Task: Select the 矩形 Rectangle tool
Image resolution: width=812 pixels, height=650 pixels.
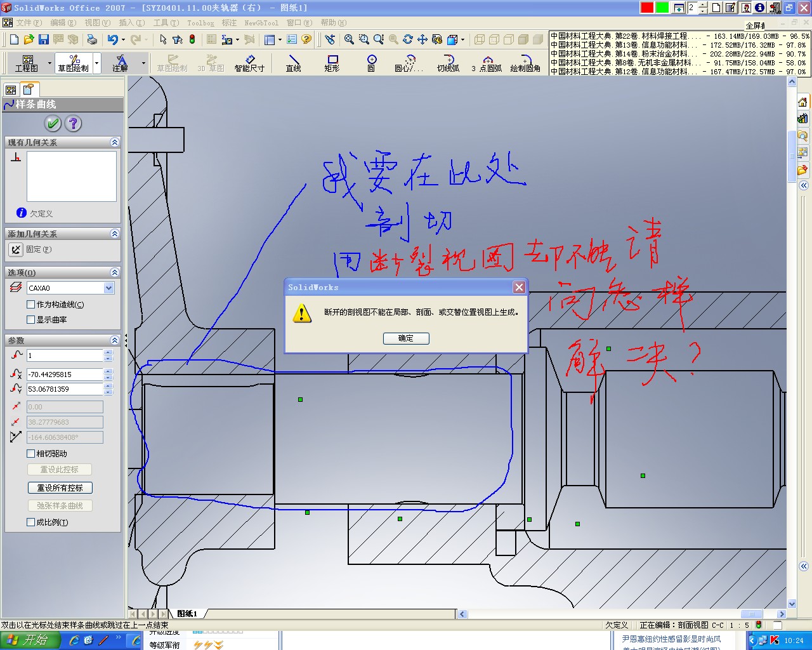Action: [x=332, y=63]
